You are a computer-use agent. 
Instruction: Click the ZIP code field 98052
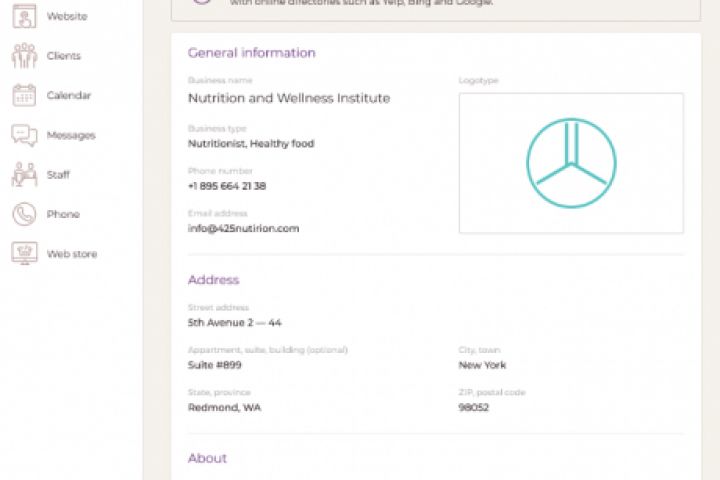(474, 407)
